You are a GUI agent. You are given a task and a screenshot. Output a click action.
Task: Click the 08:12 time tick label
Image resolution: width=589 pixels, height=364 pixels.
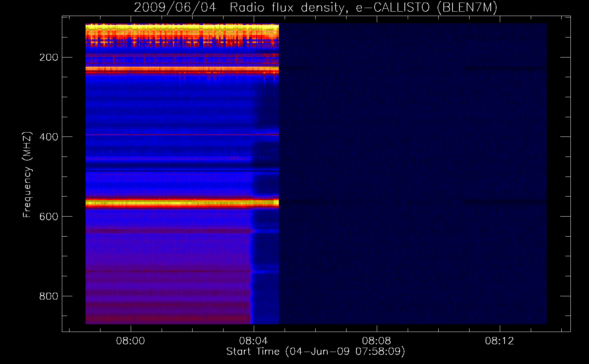499,341
